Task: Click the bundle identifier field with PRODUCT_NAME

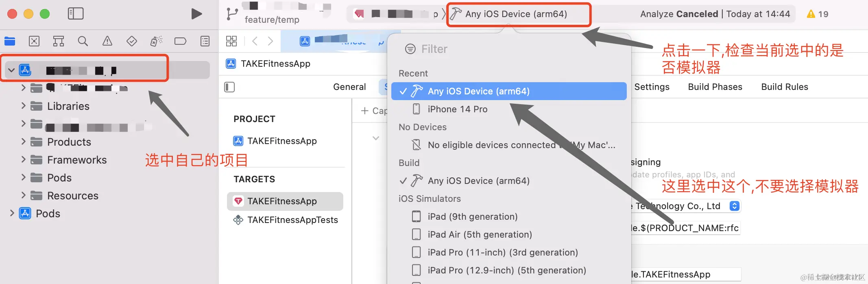Action: coord(685,228)
